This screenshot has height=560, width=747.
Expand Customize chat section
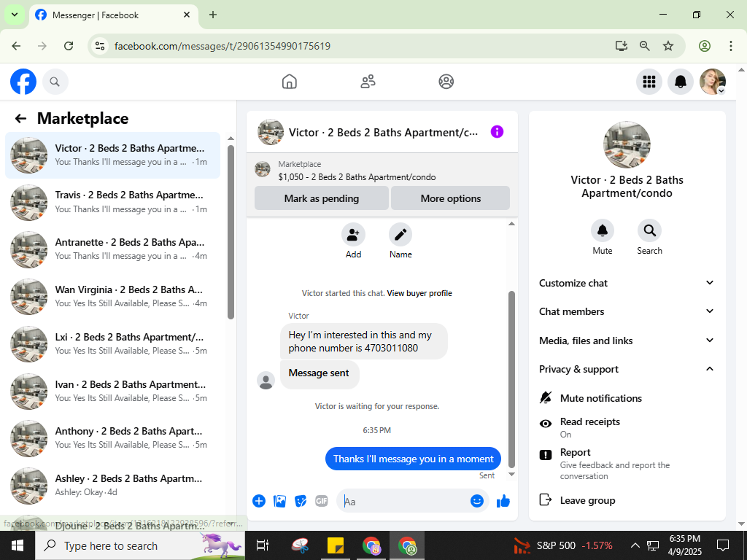coord(627,283)
